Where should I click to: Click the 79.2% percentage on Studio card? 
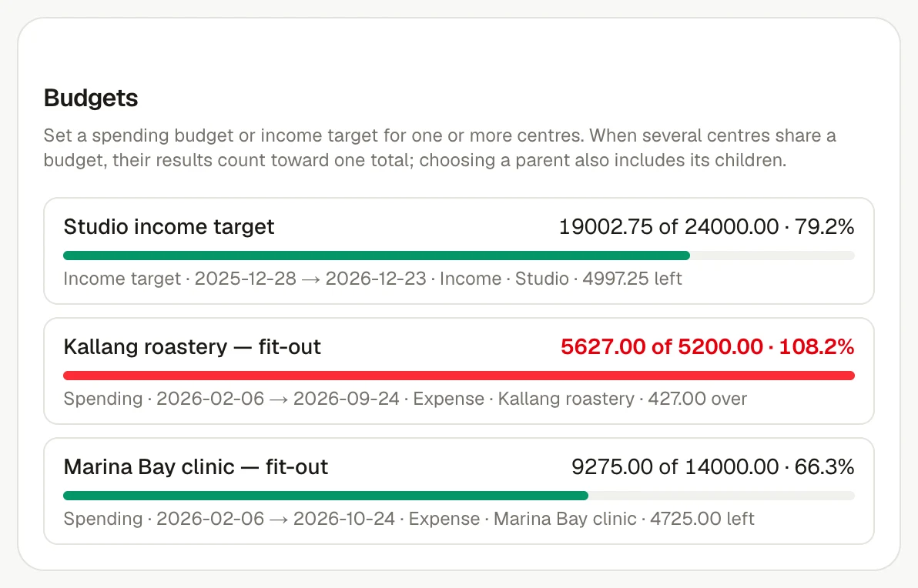824,227
